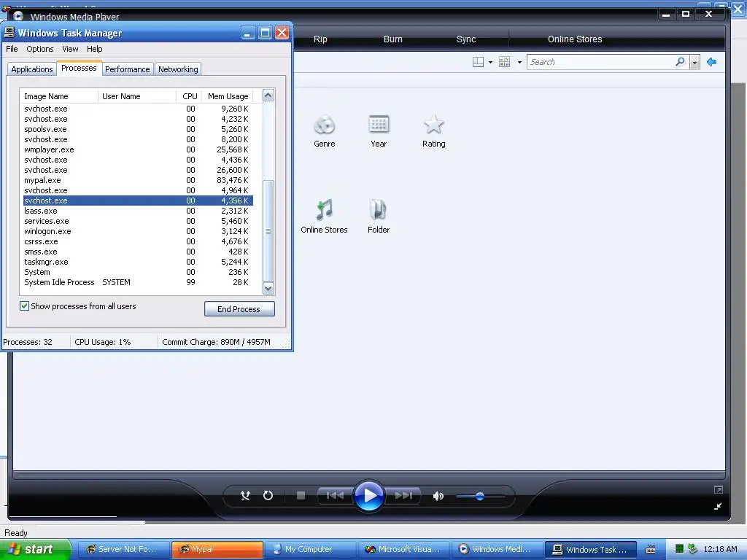Select the System Idle Process row
The height and width of the screenshot is (560, 747).
[x=137, y=282]
